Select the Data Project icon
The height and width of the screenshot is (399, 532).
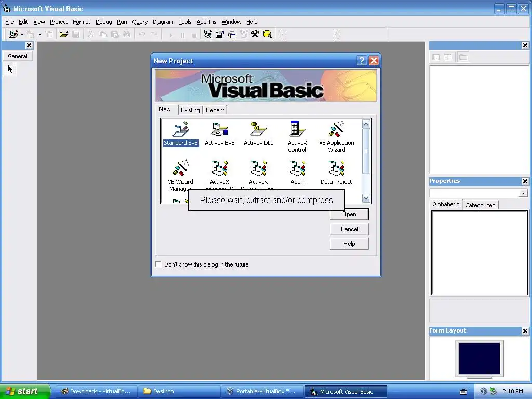point(336,172)
